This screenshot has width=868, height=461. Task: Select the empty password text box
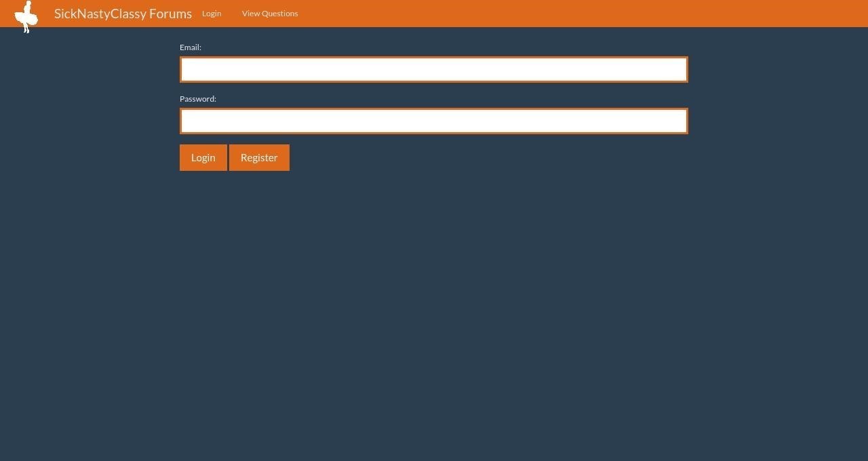click(433, 120)
